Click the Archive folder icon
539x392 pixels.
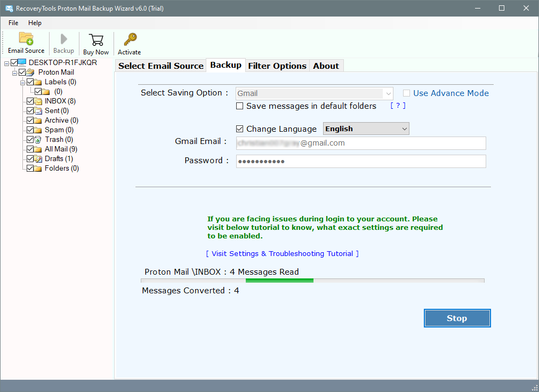(38, 121)
